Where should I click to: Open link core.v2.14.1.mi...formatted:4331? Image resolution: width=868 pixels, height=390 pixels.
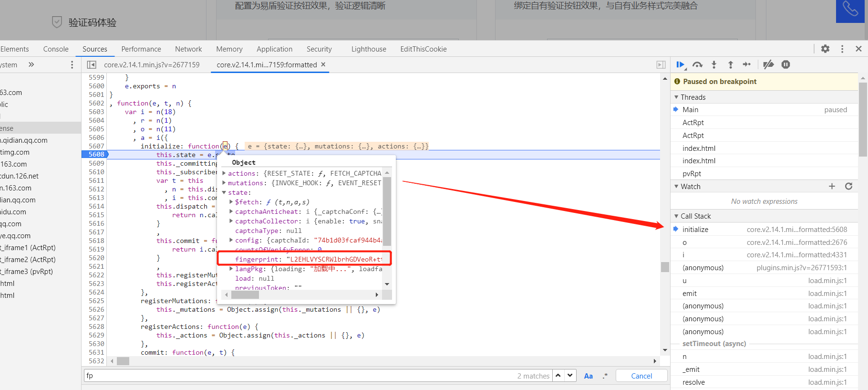point(797,255)
